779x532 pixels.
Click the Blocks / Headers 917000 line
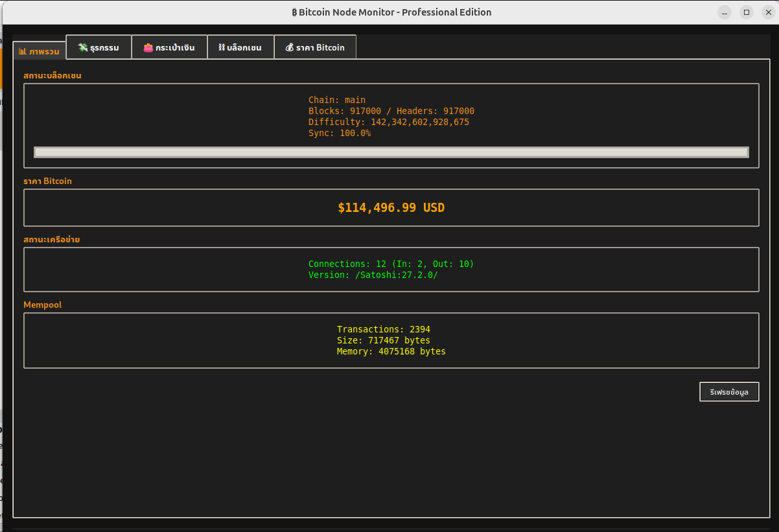pos(391,111)
